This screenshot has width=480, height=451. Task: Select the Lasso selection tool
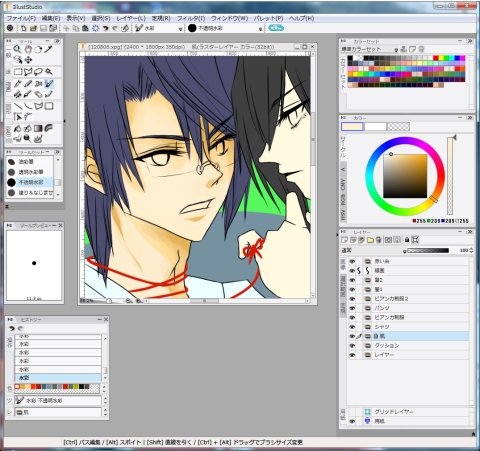(38, 72)
